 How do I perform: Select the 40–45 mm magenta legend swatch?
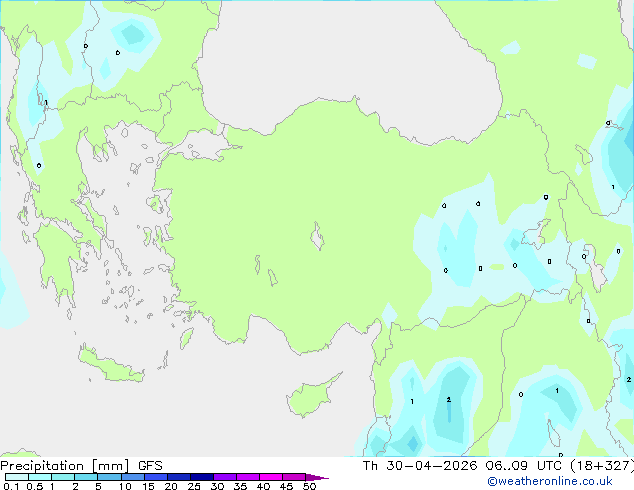point(271,477)
